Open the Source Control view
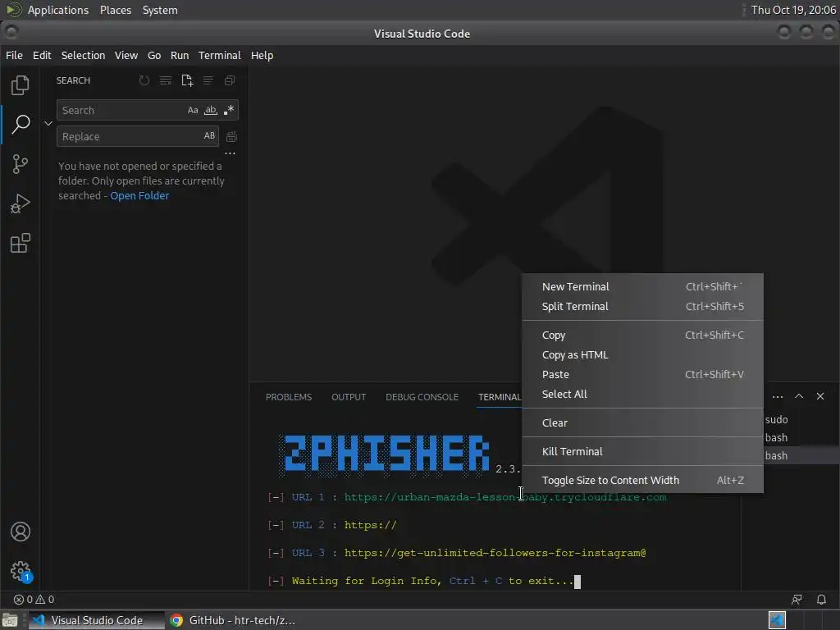The width and height of the screenshot is (840, 630). (x=21, y=164)
